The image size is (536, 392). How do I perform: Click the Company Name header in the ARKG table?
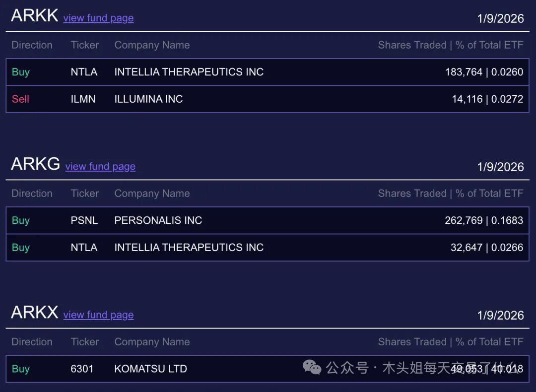pyautogui.click(x=152, y=194)
